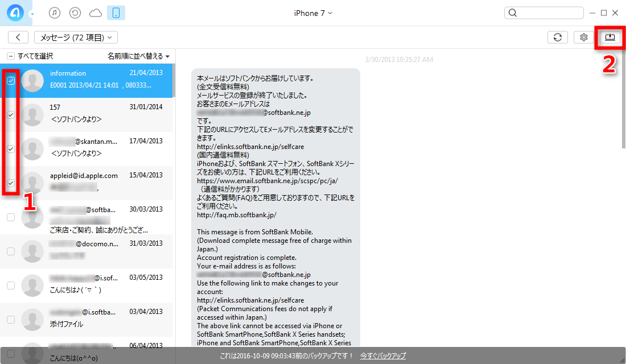Screen dimensions: 626x364
Task: Check the 30/03/2013 @softba... conversation checkbox
Action: click(x=11, y=217)
